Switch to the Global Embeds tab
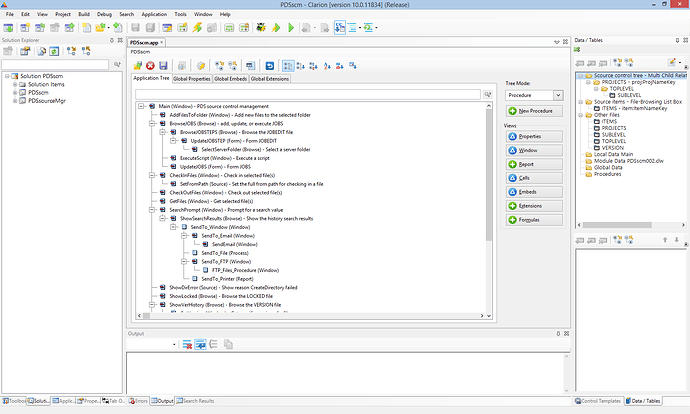 click(x=230, y=77)
